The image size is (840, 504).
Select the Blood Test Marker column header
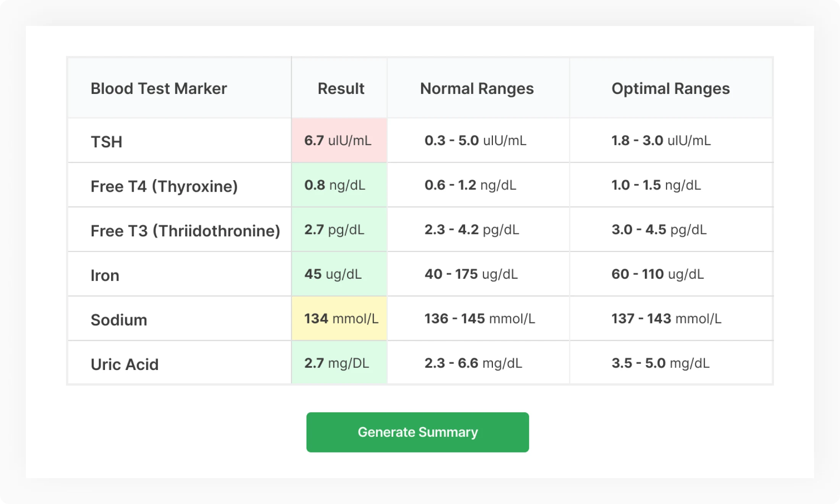coord(158,89)
